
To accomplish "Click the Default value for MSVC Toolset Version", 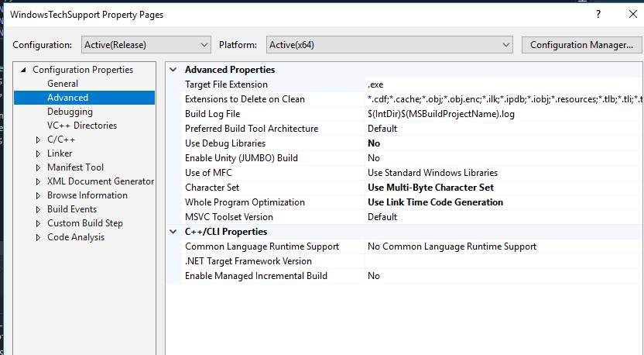I will (x=382, y=217).
